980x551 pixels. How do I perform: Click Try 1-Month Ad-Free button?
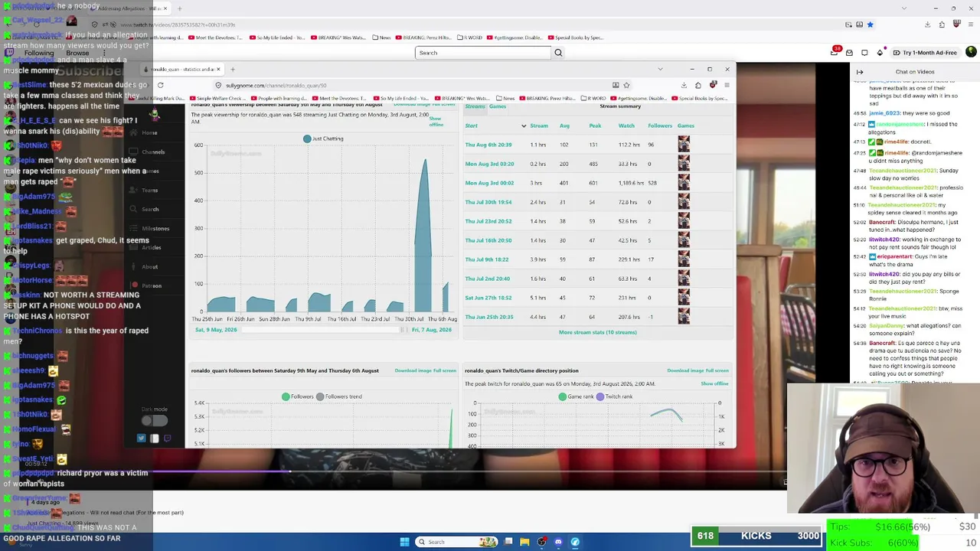coord(925,53)
